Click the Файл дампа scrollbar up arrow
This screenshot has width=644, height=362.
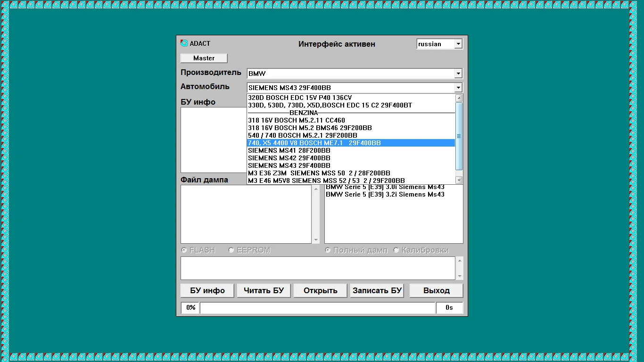tap(316, 189)
